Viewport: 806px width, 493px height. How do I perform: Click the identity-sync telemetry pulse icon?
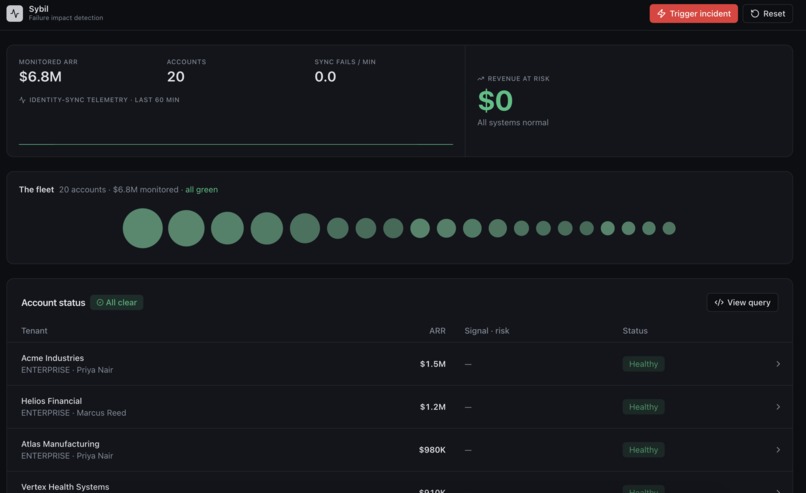22,100
